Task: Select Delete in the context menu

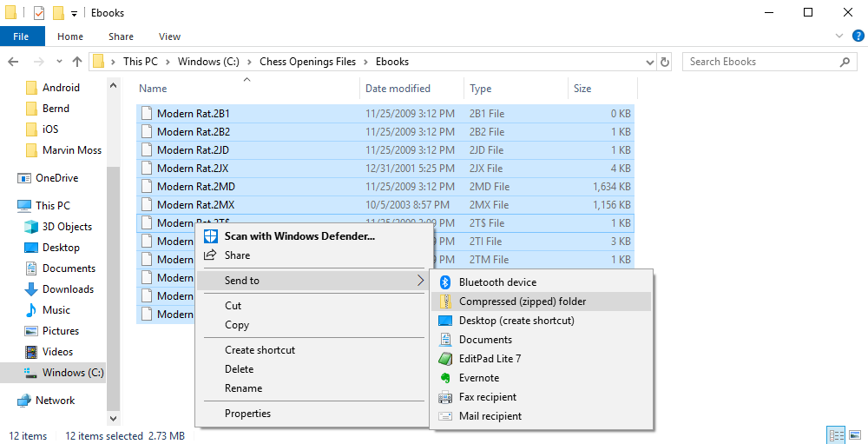Action: point(239,369)
